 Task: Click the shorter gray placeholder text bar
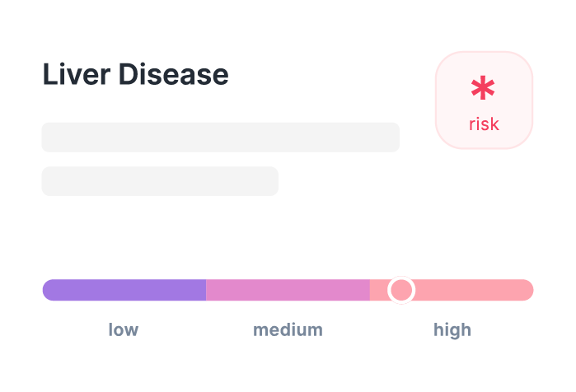click(x=160, y=181)
